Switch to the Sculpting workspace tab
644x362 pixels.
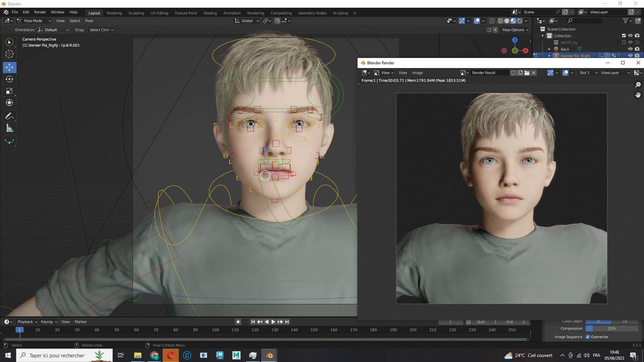[x=136, y=13]
